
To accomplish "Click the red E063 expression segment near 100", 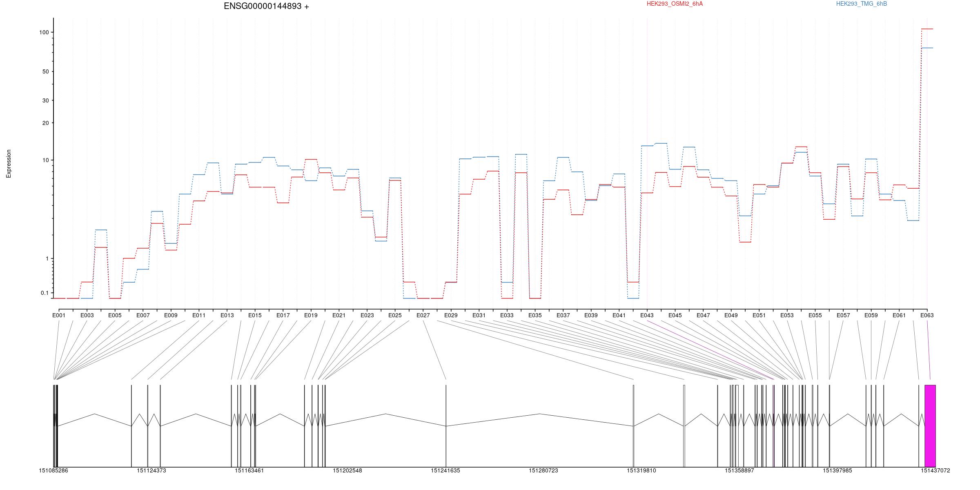I will 927,29.
